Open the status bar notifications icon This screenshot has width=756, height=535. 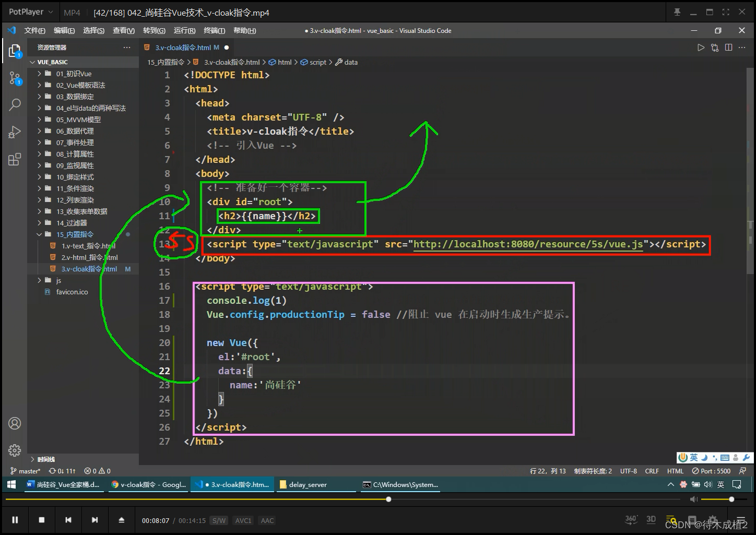click(743, 471)
